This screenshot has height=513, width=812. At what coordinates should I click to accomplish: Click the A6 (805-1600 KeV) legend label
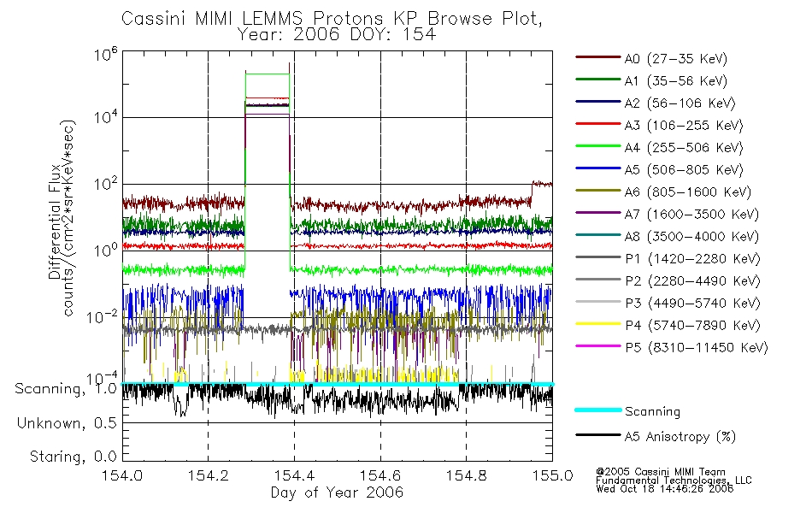[x=688, y=192]
